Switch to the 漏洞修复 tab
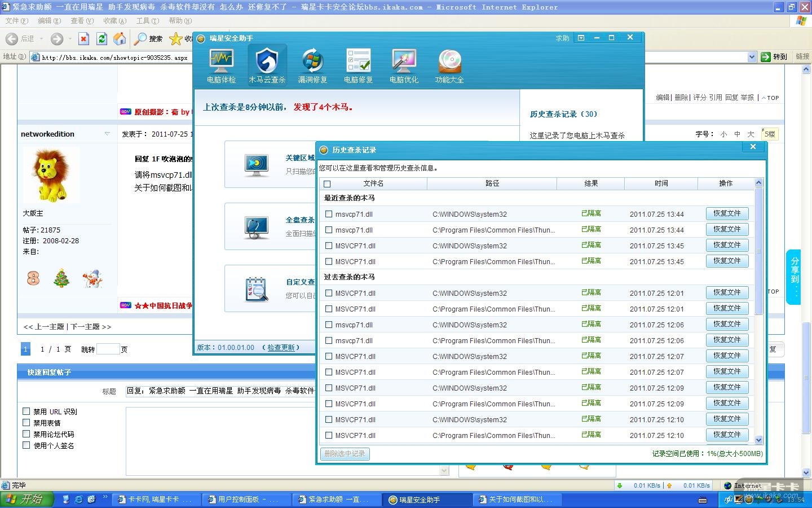The width and height of the screenshot is (812, 508). [x=312, y=66]
